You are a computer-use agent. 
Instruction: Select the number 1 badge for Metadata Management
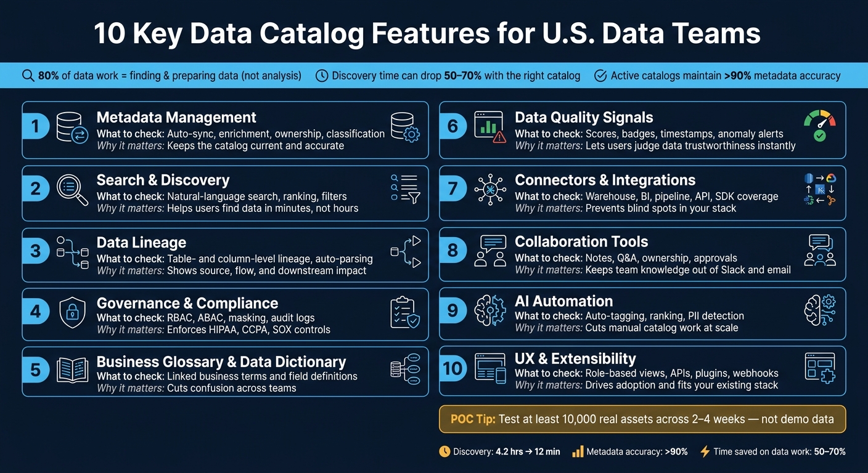pos(36,127)
